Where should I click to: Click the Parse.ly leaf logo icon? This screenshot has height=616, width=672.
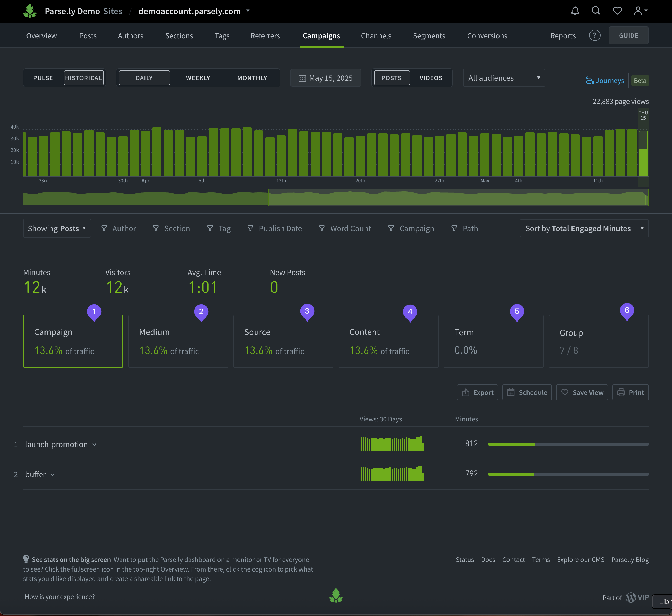click(x=30, y=11)
